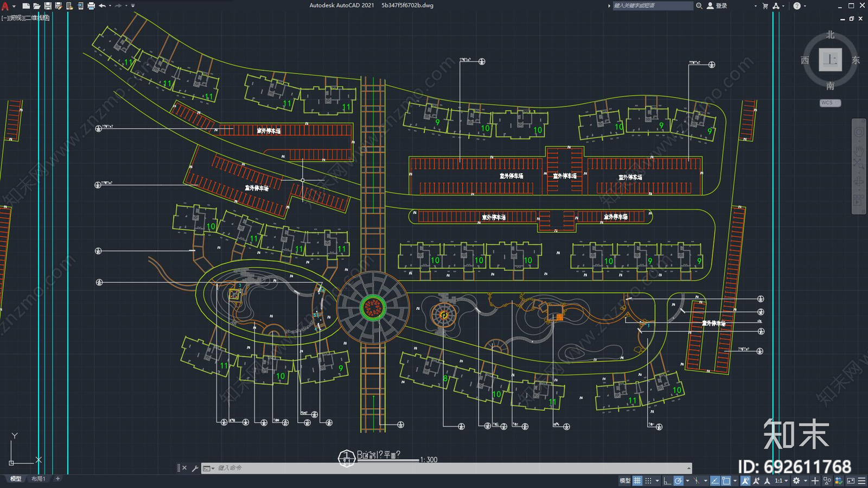The image size is (868, 488).
Task: Click the 模型 status bar button
Action: (x=625, y=480)
